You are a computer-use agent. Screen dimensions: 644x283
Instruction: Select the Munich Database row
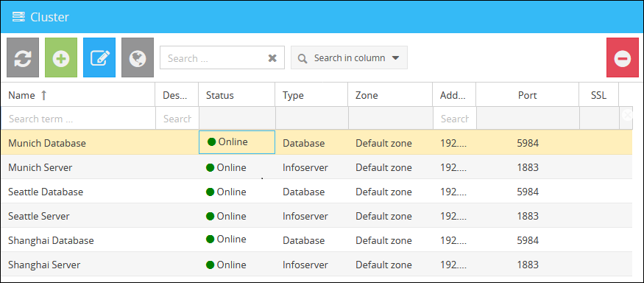coord(316,143)
